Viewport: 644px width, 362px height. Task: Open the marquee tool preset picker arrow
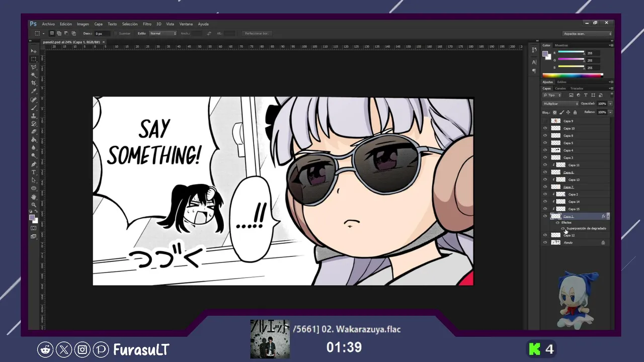[44, 33]
